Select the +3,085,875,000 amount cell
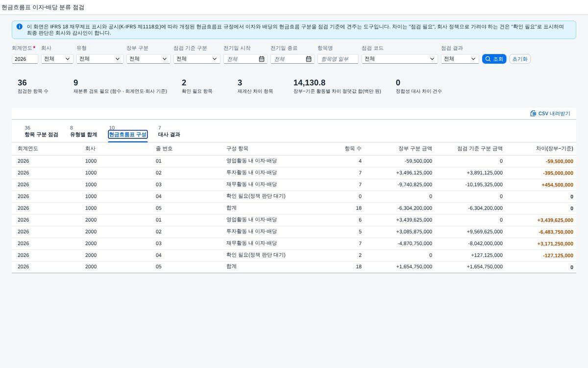This screenshot has height=368, width=588. (x=414, y=232)
